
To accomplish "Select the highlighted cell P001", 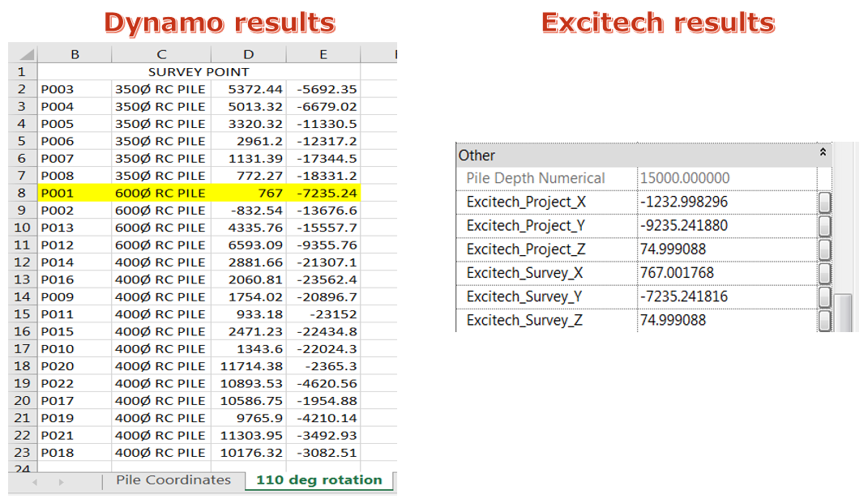I will point(75,193).
